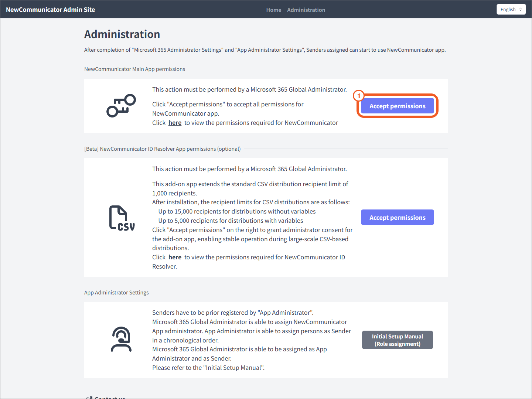Click the Administration page heading
Viewport: 532px width, 399px height.
(x=122, y=34)
